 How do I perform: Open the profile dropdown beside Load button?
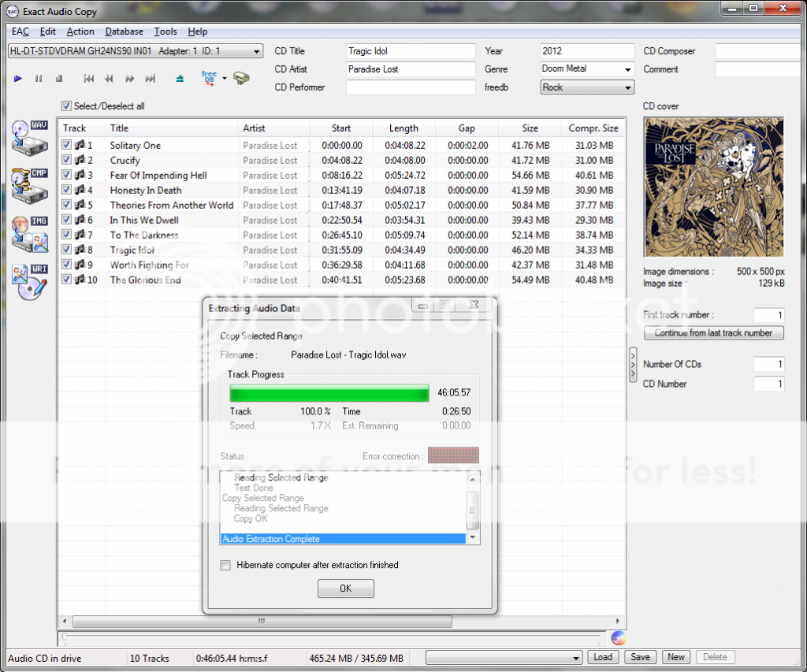pos(504,658)
